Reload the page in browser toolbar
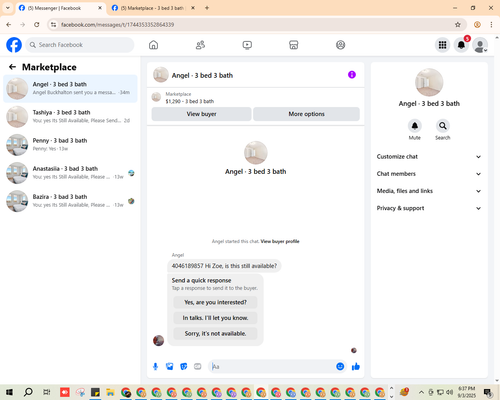The width and height of the screenshot is (500, 400). 37,25
